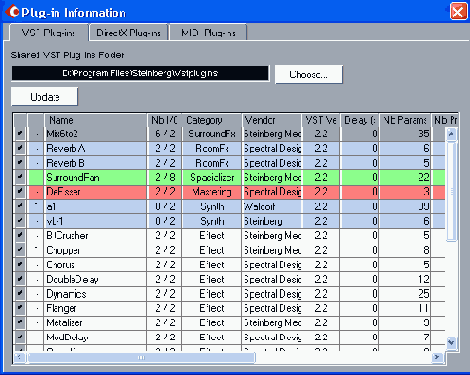Click the Spacializer category cell
Screen dimensions: 470x375
212,177
